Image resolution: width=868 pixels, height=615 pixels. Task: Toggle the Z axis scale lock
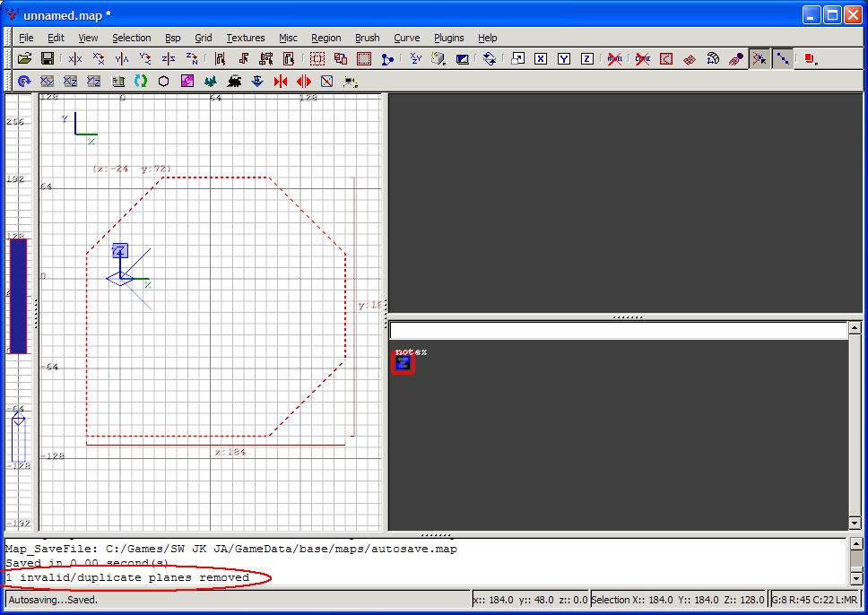pos(587,58)
